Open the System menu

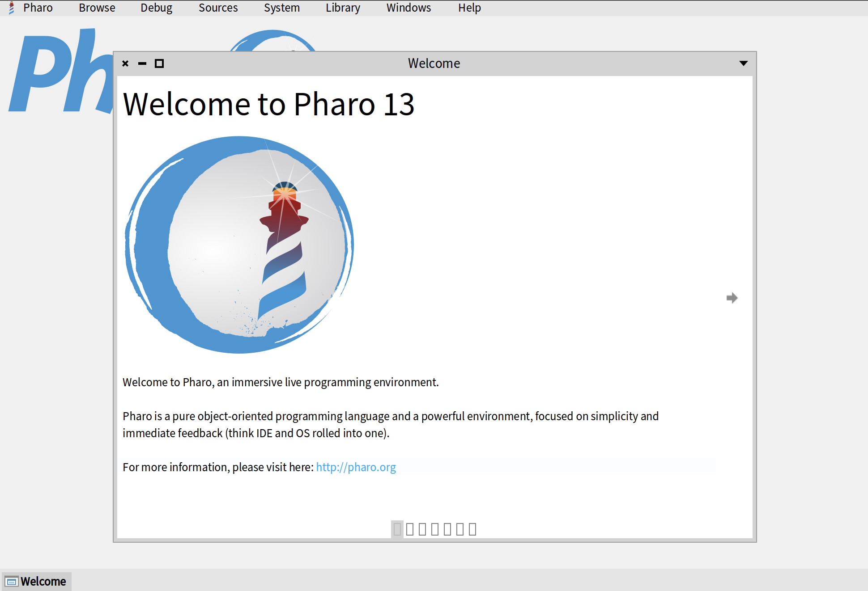(x=281, y=8)
